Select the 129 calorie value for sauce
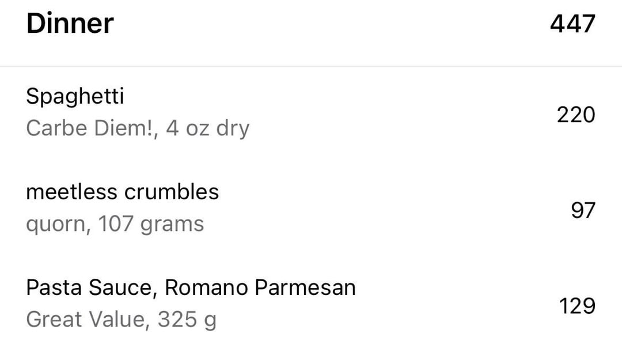 click(577, 306)
